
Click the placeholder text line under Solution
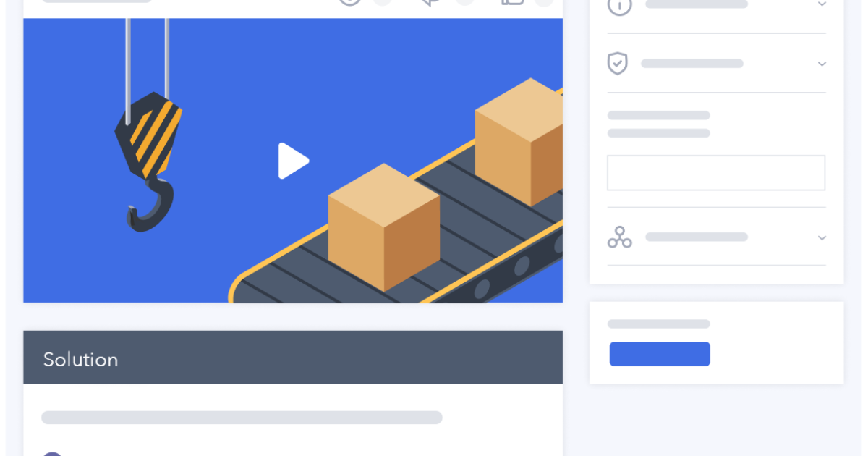242,418
